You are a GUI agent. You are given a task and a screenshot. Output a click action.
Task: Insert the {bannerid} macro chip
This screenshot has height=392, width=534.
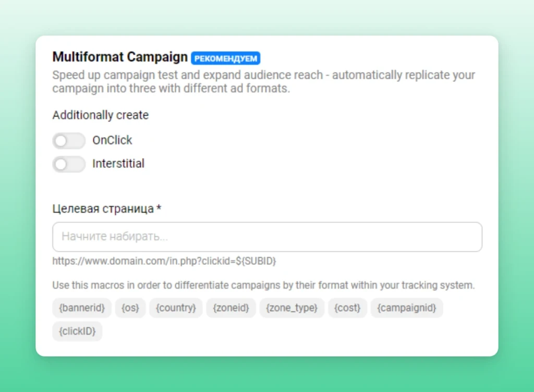tap(82, 308)
